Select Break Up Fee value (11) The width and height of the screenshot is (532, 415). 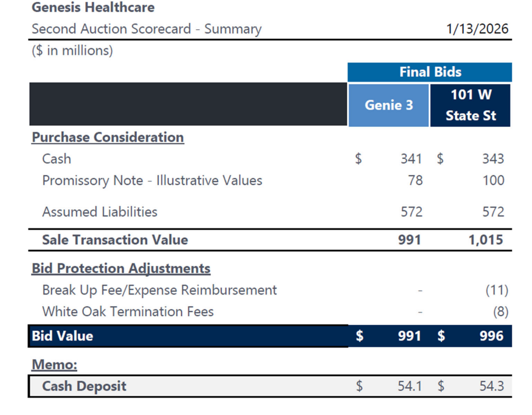(496, 290)
